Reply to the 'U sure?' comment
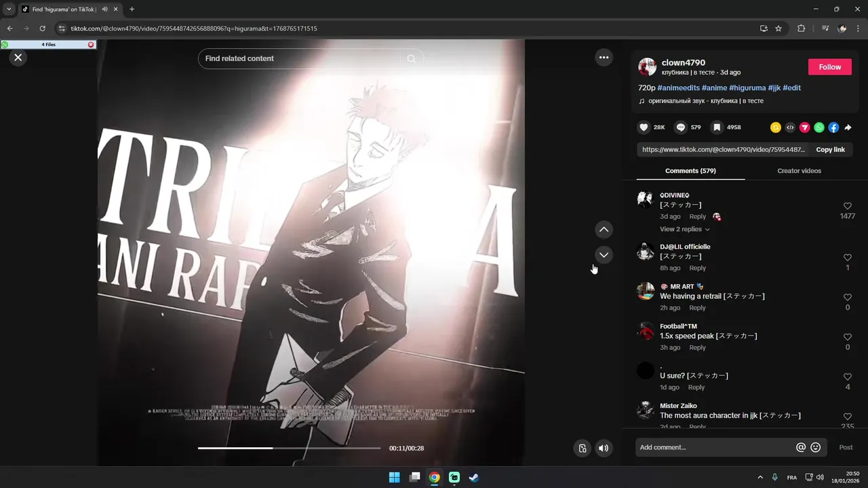 (696, 388)
